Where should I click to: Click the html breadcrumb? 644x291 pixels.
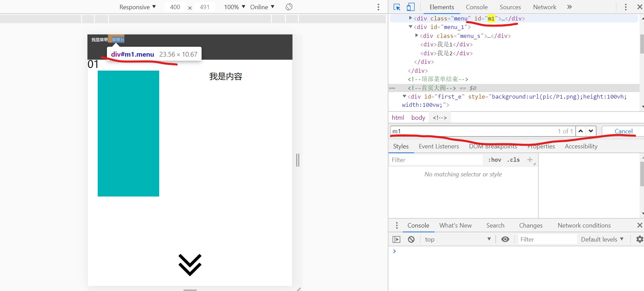pos(398,118)
